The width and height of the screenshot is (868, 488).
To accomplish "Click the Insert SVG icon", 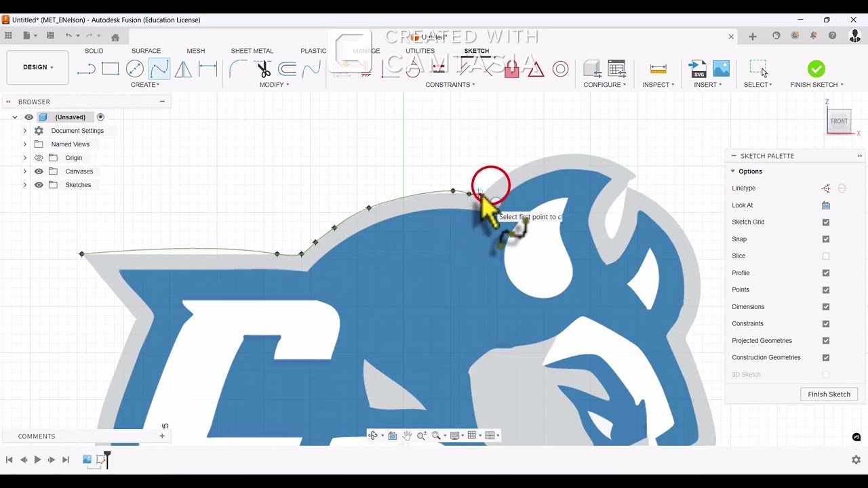I will pyautogui.click(x=697, y=68).
